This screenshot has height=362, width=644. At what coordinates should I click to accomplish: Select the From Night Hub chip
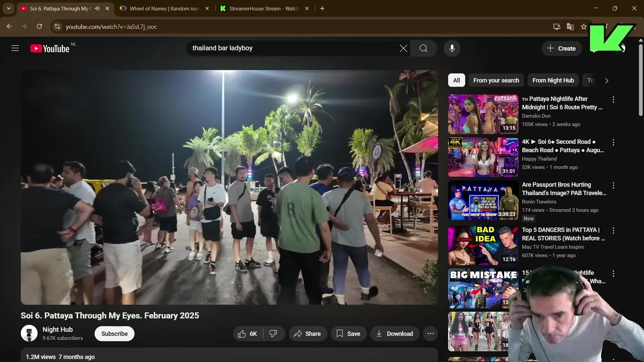coord(553,80)
